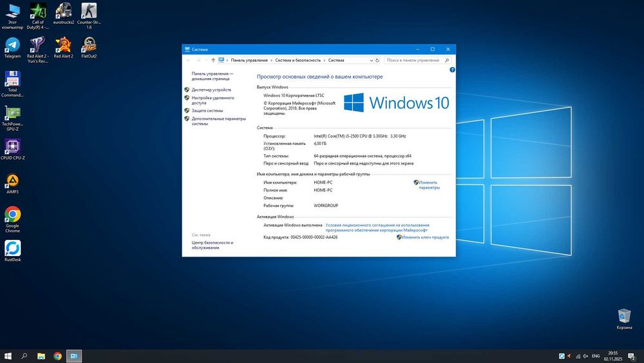
Task: Click the up-arrow navigation button
Action: click(x=213, y=61)
